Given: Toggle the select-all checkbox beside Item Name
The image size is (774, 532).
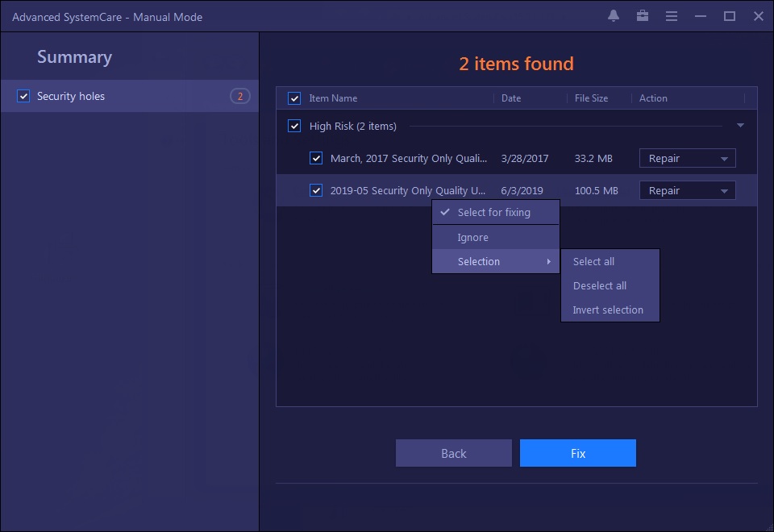Looking at the screenshot, I should click(x=294, y=98).
